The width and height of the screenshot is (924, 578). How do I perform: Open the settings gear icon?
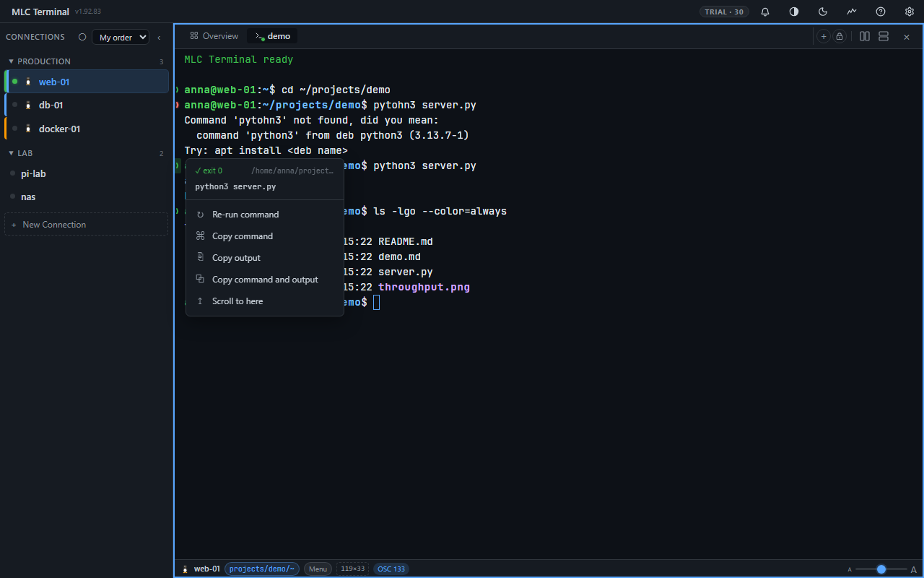910,12
